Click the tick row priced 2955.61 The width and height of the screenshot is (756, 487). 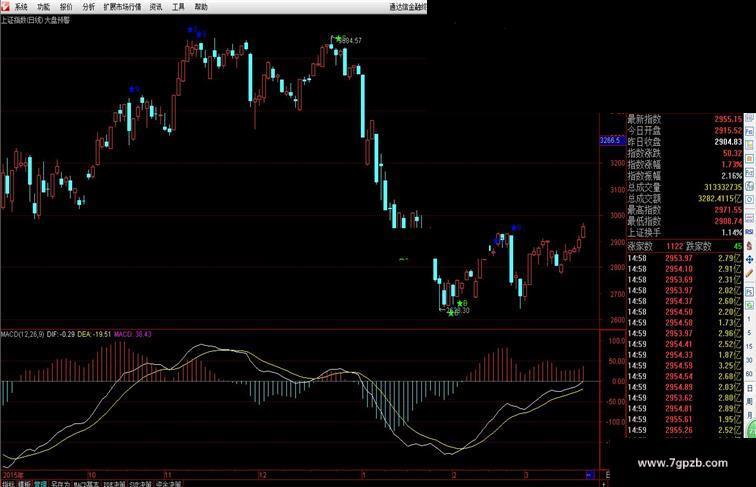point(685,419)
